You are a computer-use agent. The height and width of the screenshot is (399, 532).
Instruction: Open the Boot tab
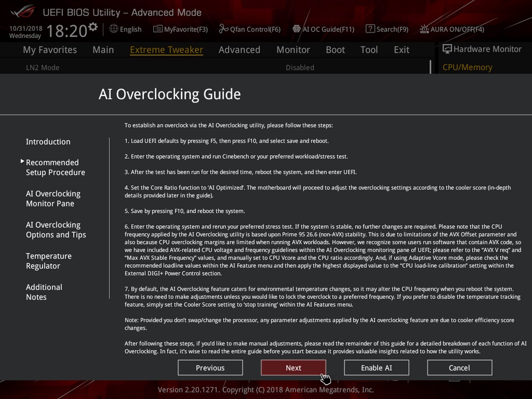click(335, 50)
